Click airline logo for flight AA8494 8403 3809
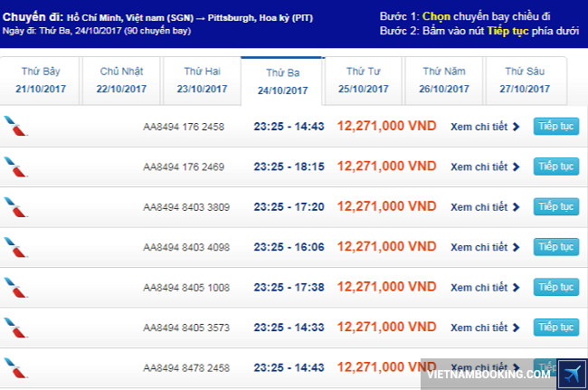Screen dimensions: 588x390 pos(14,206)
